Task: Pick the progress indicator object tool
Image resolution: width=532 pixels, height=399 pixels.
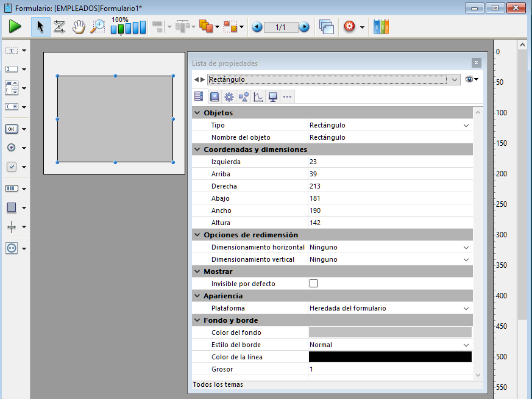Action: tap(12, 189)
